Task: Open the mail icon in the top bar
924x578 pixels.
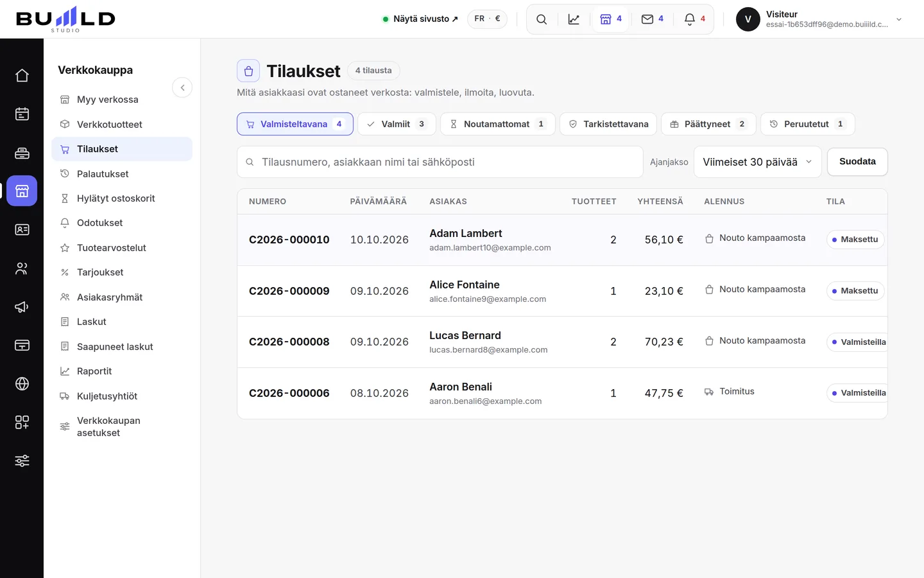Action: [653, 19]
